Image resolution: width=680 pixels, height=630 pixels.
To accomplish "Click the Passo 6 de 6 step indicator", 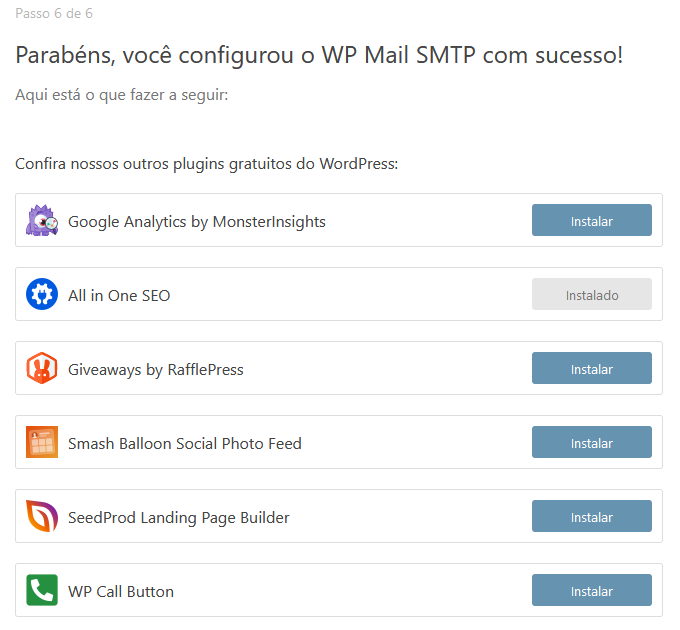I will [54, 13].
